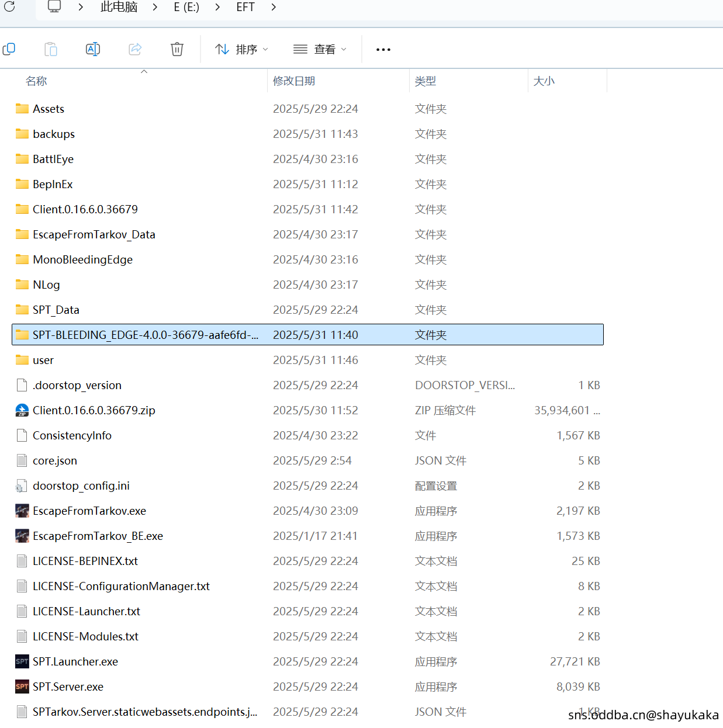Click the SPT.Launcher.exe application icon
This screenshot has width=723, height=728.
click(22, 661)
